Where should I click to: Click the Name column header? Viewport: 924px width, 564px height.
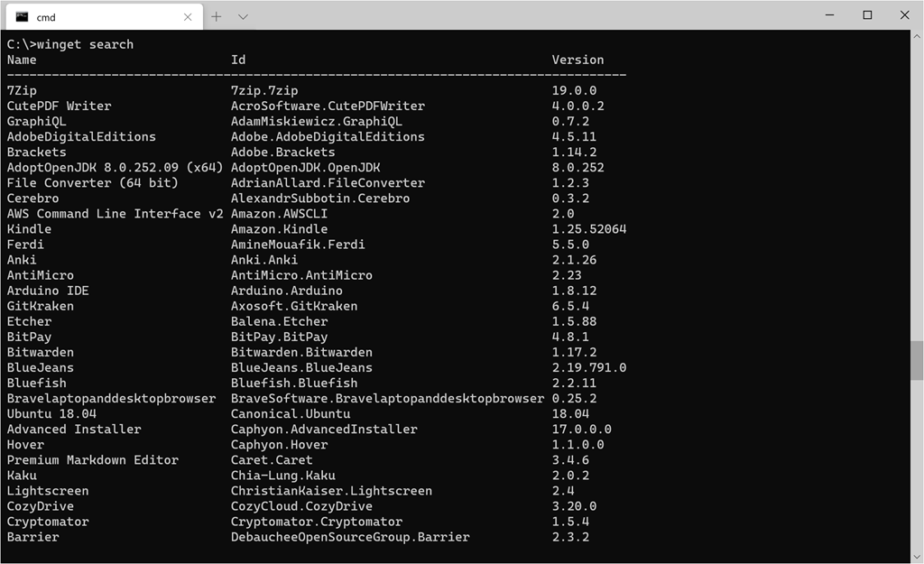pos(22,60)
